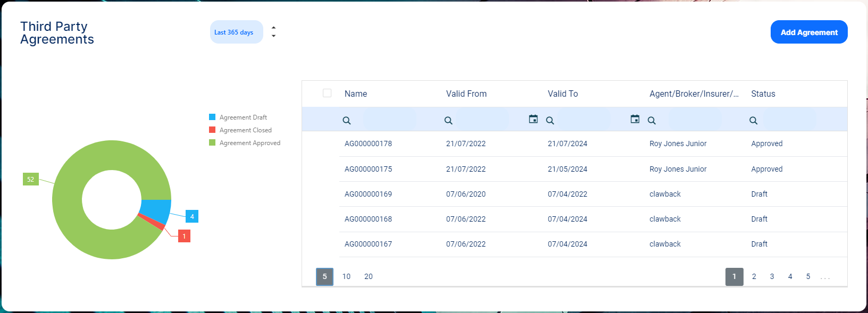Show 10 rows per page
The width and height of the screenshot is (868, 313).
click(x=346, y=276)
